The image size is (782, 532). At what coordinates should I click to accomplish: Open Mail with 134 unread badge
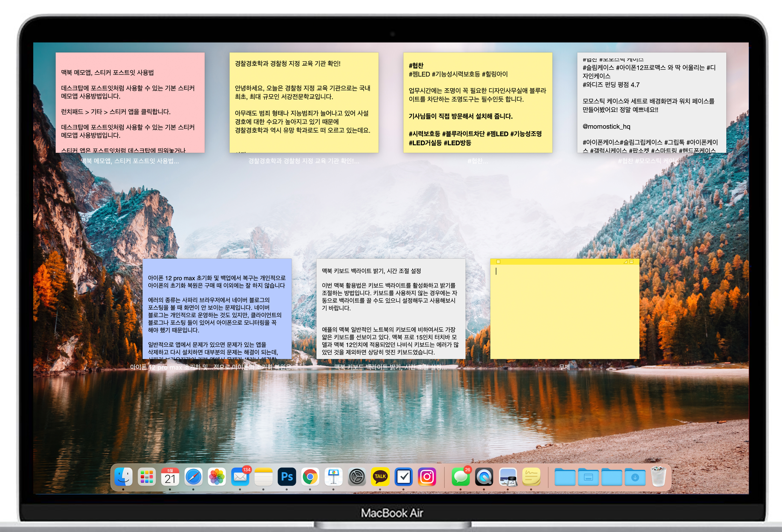[x=240, y=476]
